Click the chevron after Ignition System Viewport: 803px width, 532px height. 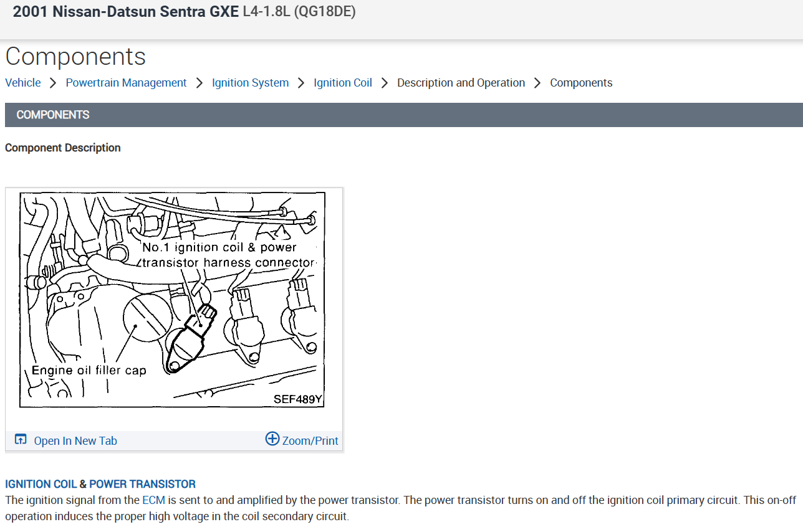coord(301,83)
